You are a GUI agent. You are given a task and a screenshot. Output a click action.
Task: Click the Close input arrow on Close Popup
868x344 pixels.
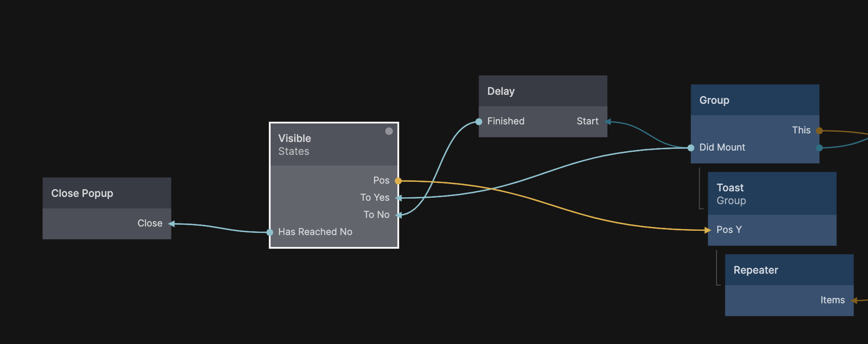point(171,224)
